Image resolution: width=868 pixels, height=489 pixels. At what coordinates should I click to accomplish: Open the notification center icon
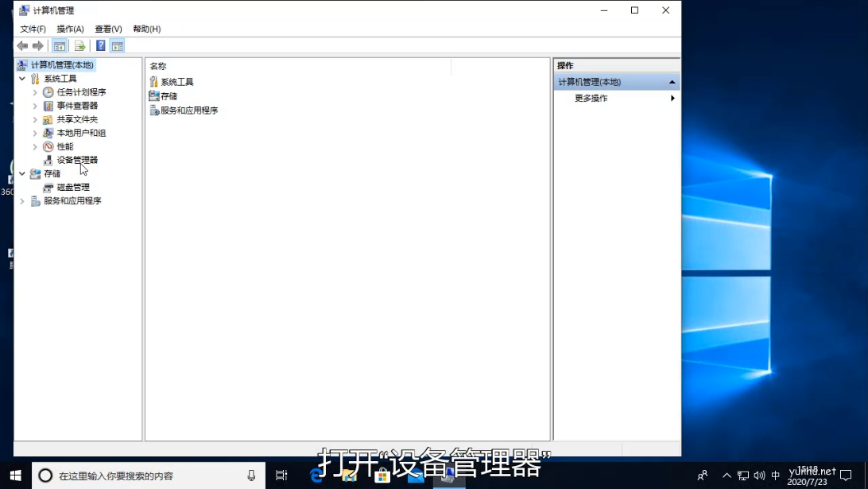846,475
